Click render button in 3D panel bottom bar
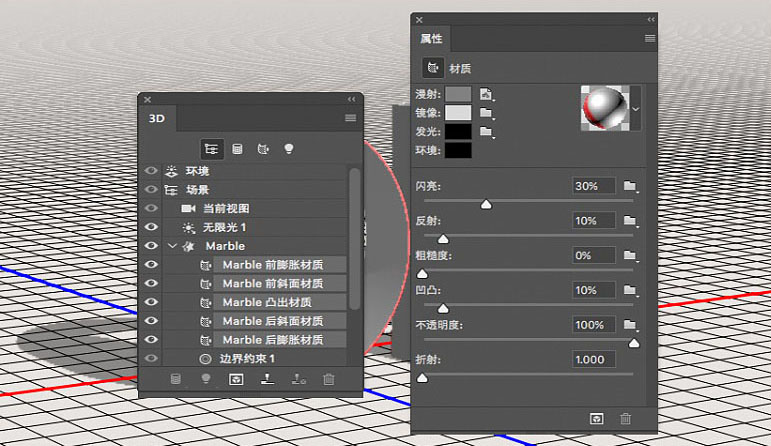This screenshot has width=771, height=446. pyautogui.click(x=237, y=379)
